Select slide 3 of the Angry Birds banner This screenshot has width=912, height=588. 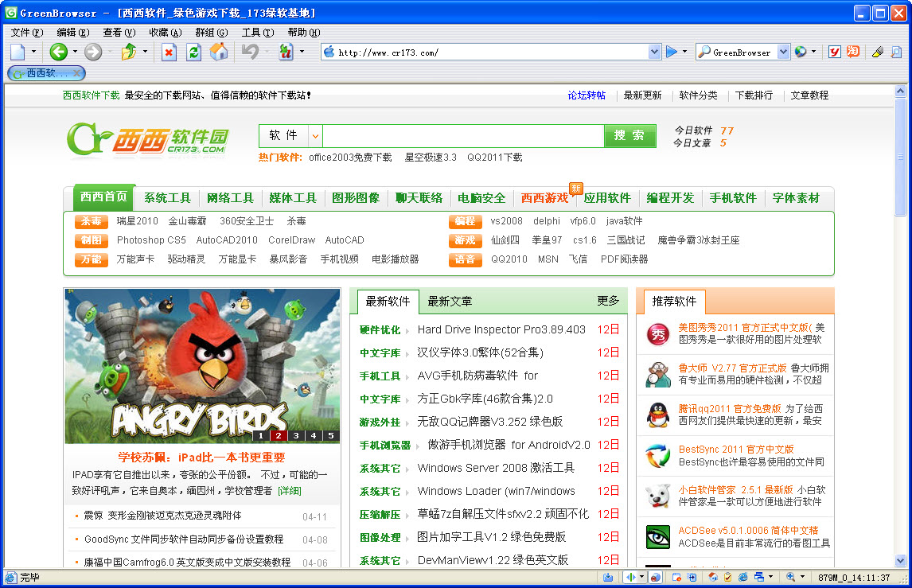(x=295, y=435)
